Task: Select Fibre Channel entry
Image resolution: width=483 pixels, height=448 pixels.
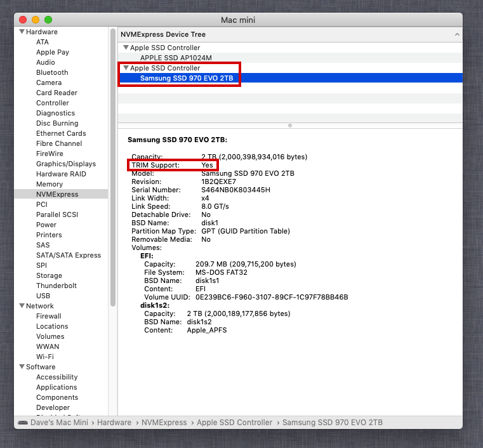Action: (59, 143)
